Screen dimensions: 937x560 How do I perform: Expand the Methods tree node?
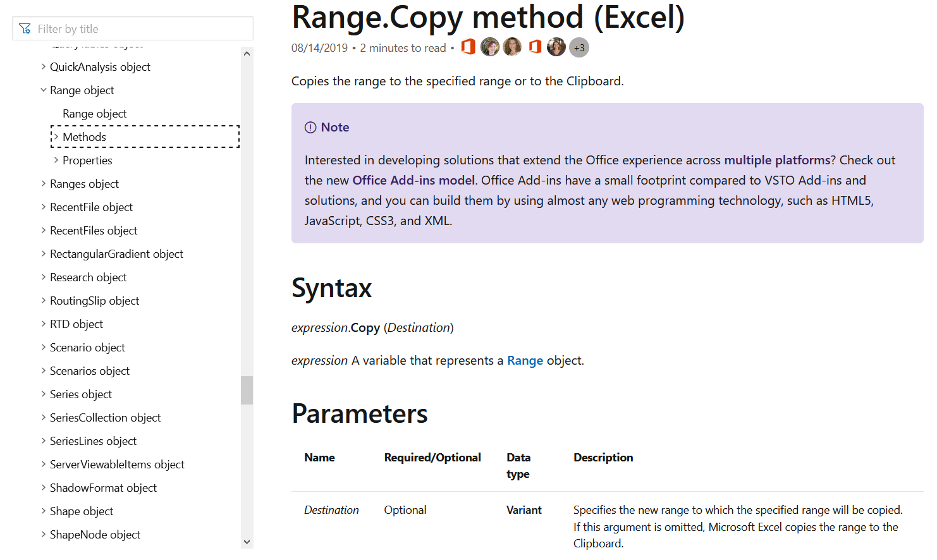(x=56, y=137)
